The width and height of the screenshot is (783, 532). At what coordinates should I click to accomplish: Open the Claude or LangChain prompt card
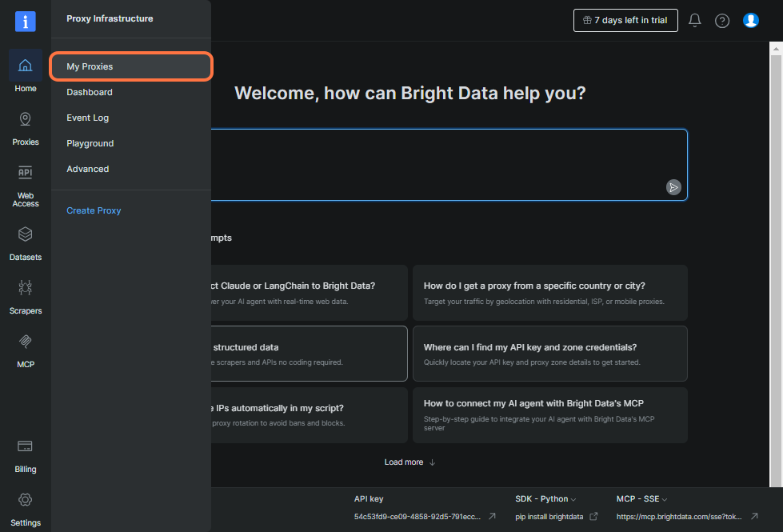pyautogui.click(x=309, y=293)
